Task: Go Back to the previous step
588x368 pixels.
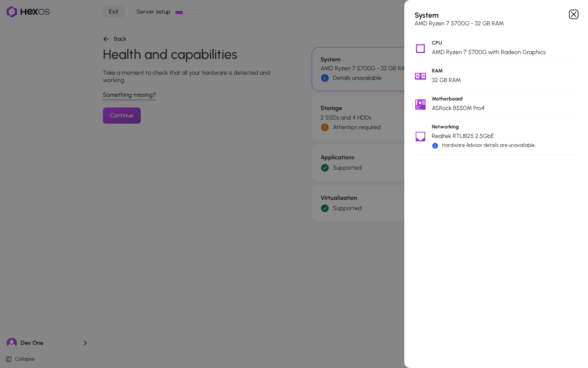Action: 115,39
